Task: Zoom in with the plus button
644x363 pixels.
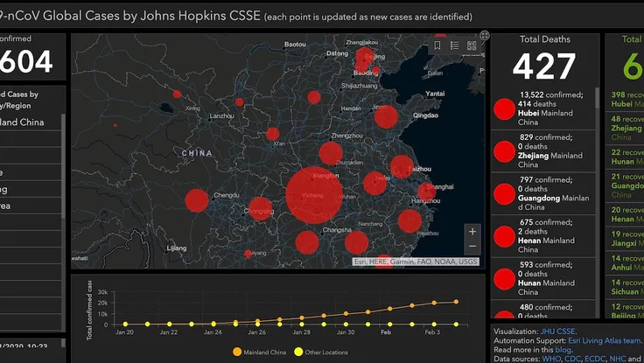Action: pyautogui.click(x=472, y=232)
